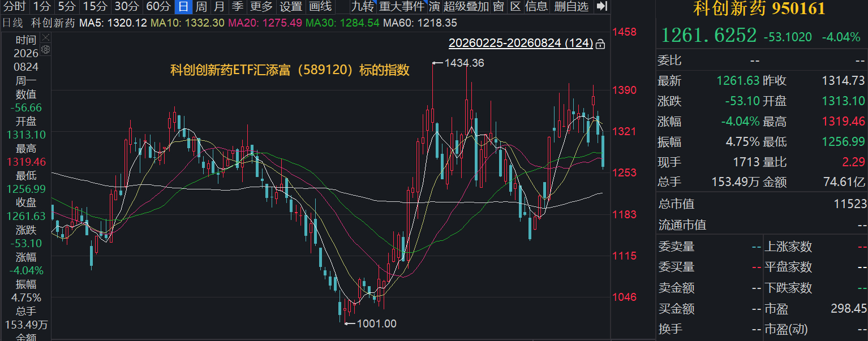Switch to 分时 intraday chart
The height and width of the screenshot is (341, 868).
click(14, 7)
